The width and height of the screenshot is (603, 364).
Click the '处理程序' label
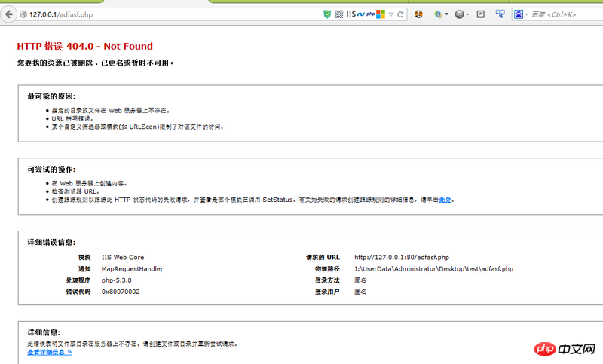[x=78, y=280]
